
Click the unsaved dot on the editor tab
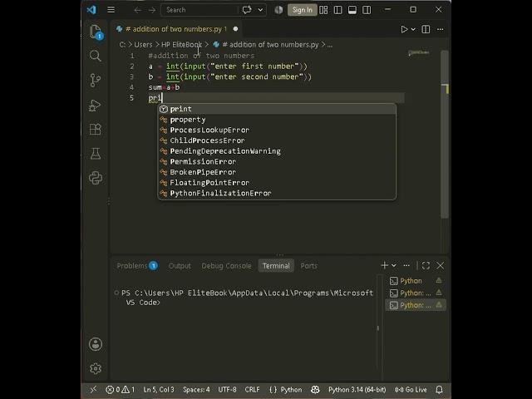[235, 29]
